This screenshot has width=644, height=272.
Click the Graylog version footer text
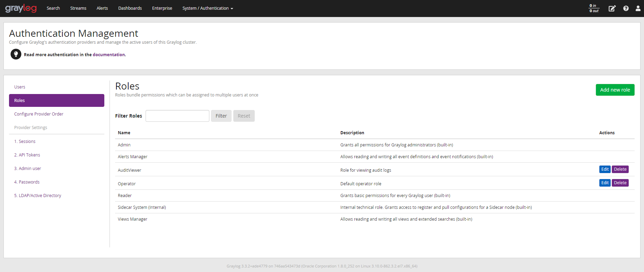322,266
